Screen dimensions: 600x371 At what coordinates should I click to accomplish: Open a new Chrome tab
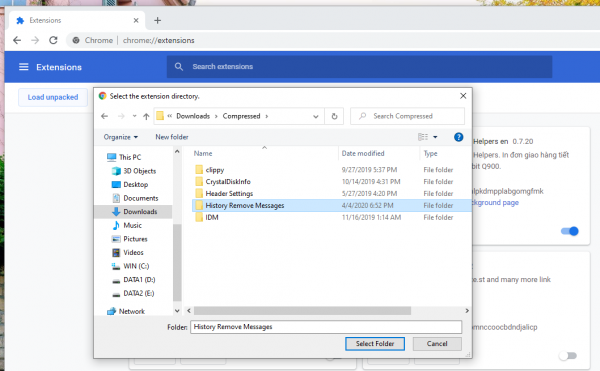pyautogui.click(x=157, y=21)
